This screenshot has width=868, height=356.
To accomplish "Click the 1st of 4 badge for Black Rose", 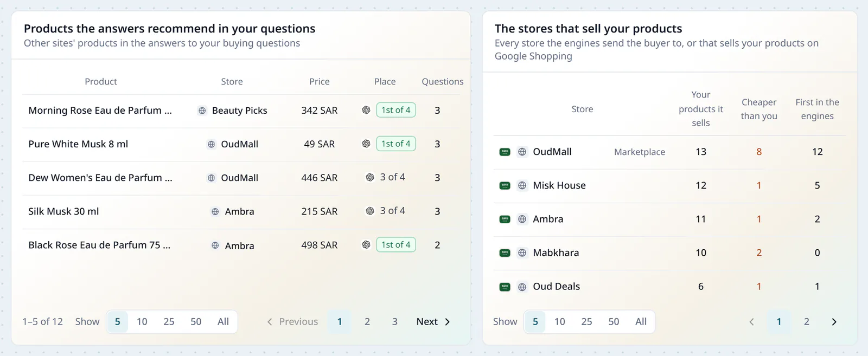I will tap(396, 244).
